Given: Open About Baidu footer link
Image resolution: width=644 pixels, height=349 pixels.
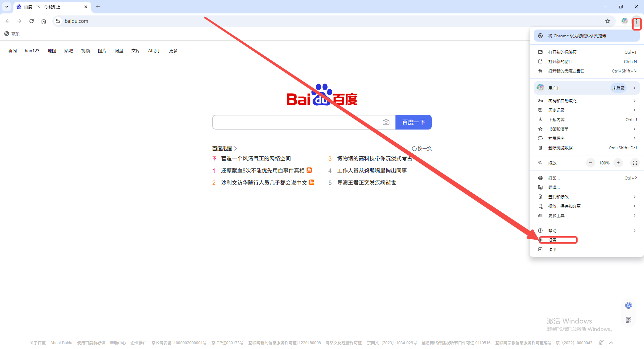Looking at the screenshot, I should pos(61,343).
